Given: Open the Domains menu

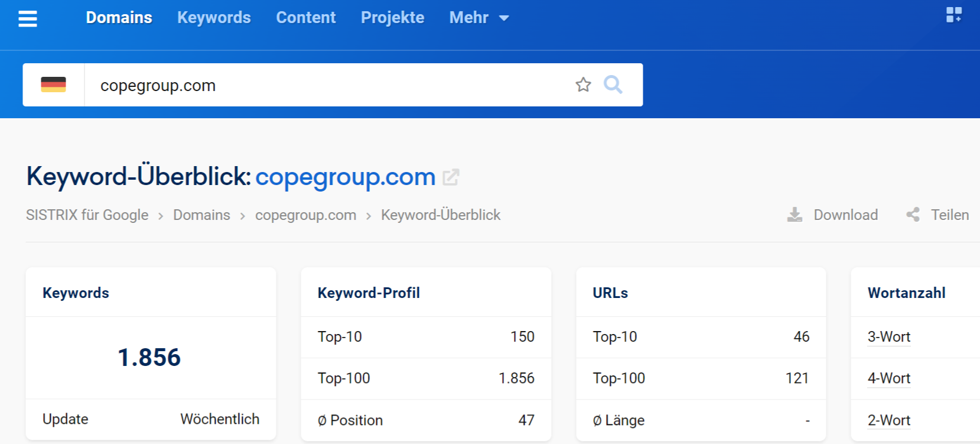Looking at the screenshot, I should [119, 18].
